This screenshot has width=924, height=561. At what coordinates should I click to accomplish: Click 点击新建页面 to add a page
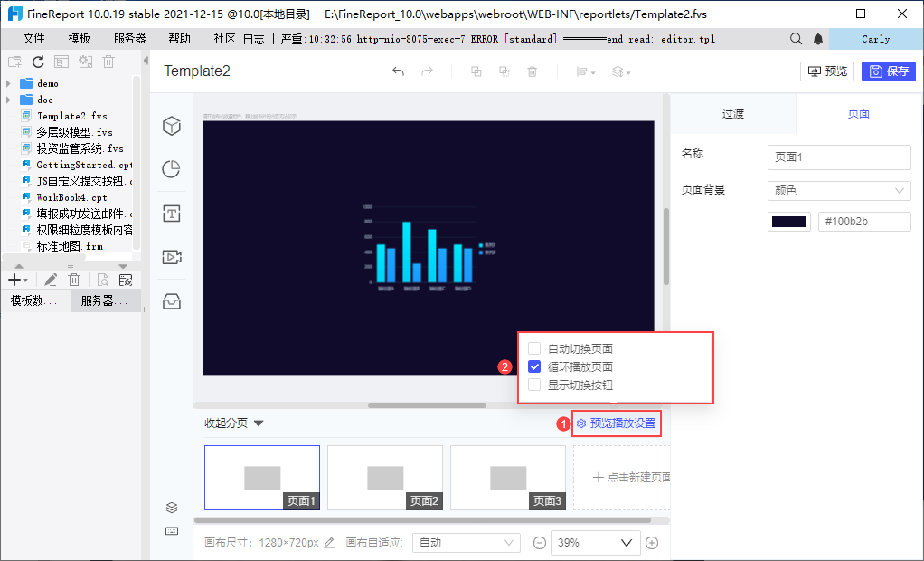(622, 477)
